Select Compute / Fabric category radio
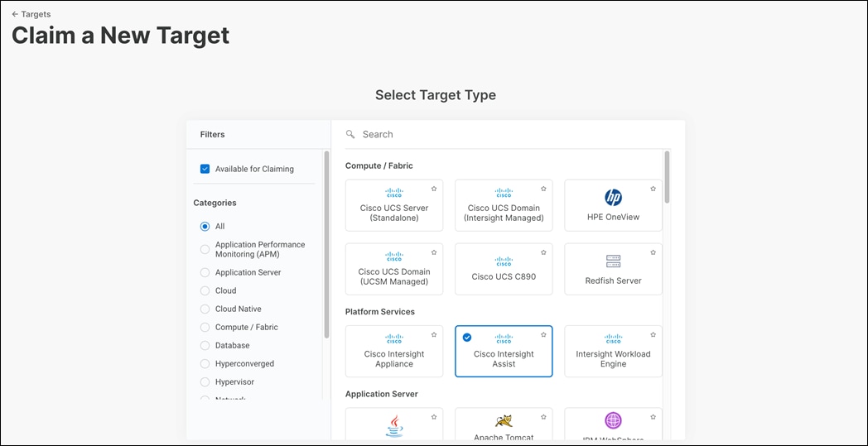Viewport: 868px width, 446px height. [x=205, y=327]
